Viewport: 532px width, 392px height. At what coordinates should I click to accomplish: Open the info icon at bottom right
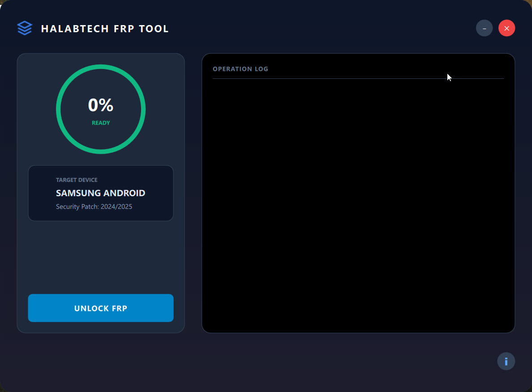[506, 361]
